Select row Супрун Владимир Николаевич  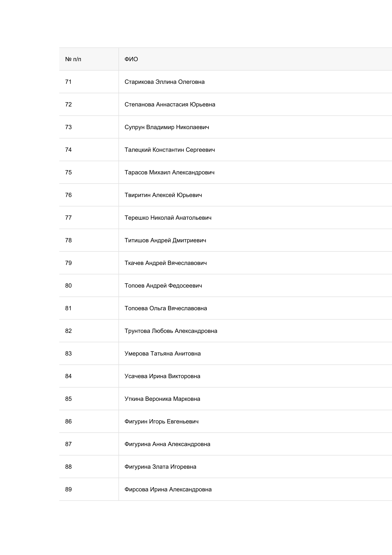226,127
